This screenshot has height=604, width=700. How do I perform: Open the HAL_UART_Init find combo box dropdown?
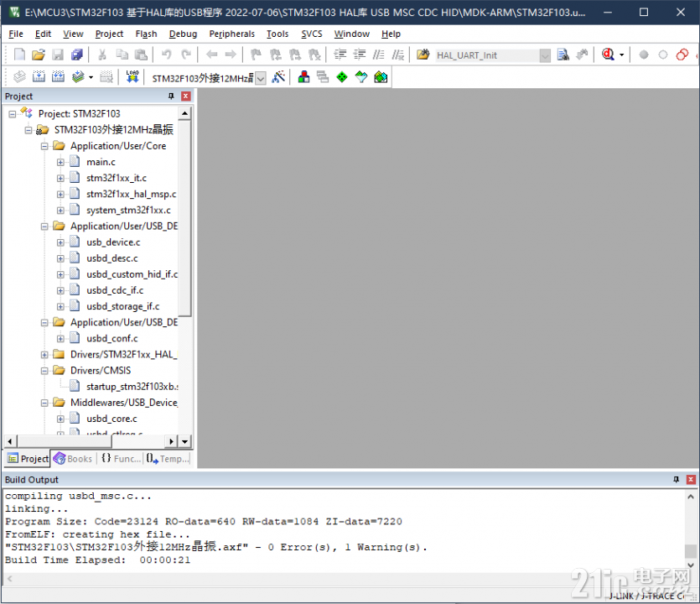pyautogui.click(x=545, y=55)
